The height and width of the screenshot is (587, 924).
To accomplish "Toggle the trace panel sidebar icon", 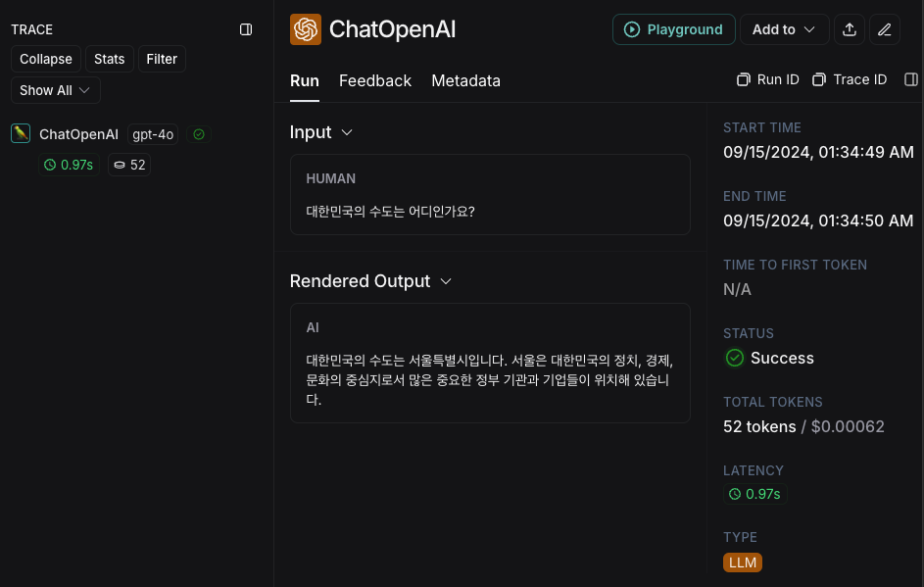I will [246, 29].
